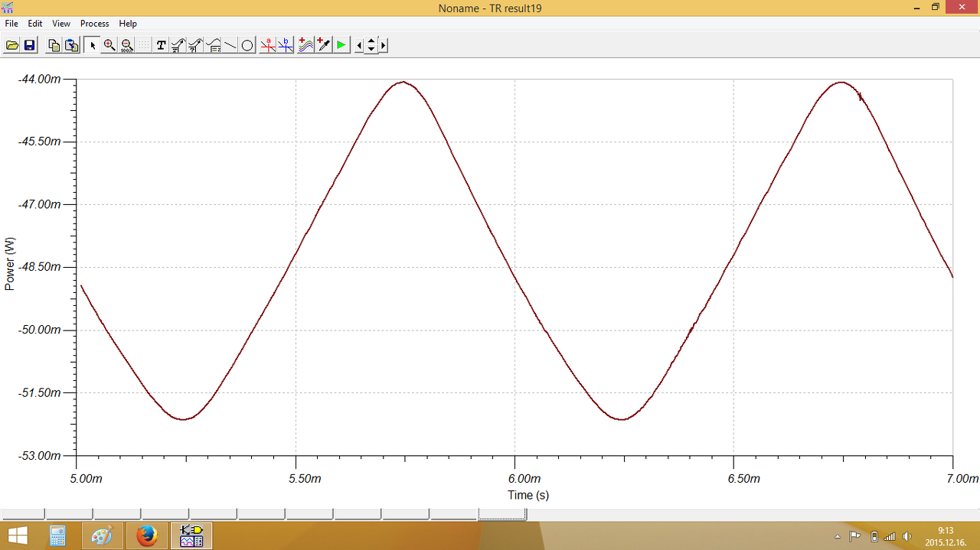The height and width of the screenshot is (550, 980).
Task: Shift view with up arrow button
Action: click(x=371, y=41)
